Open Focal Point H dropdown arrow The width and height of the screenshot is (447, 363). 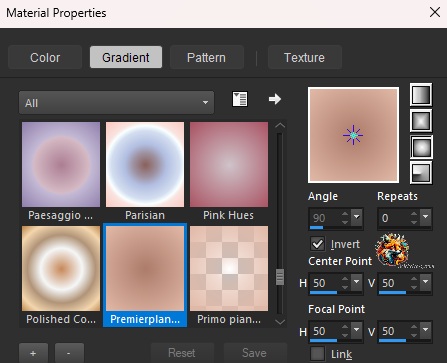coord(357,331)
